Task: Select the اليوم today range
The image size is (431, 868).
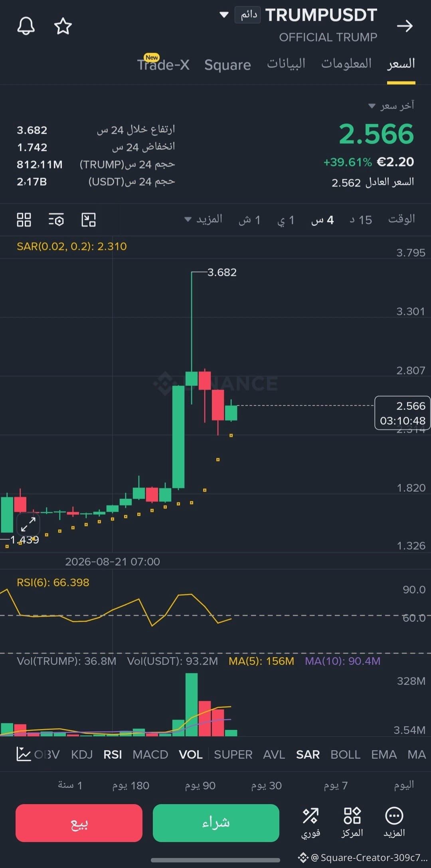Action: tap(404, 785)
